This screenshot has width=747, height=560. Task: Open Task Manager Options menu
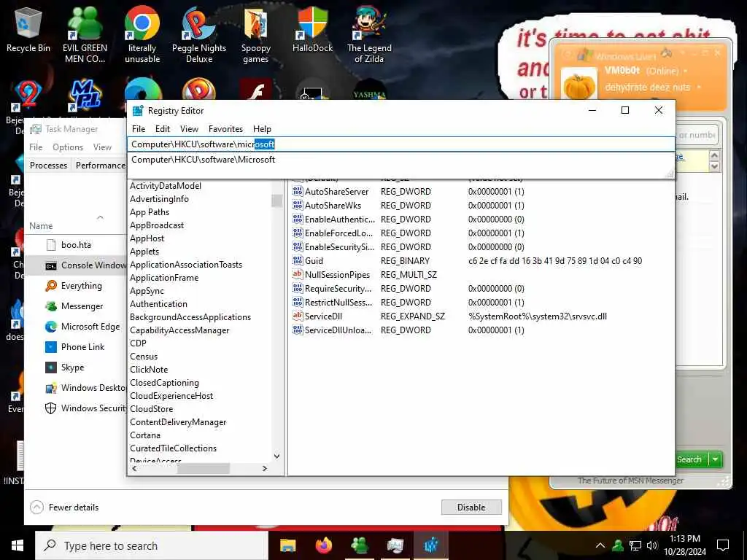click(x=68, y=147)
